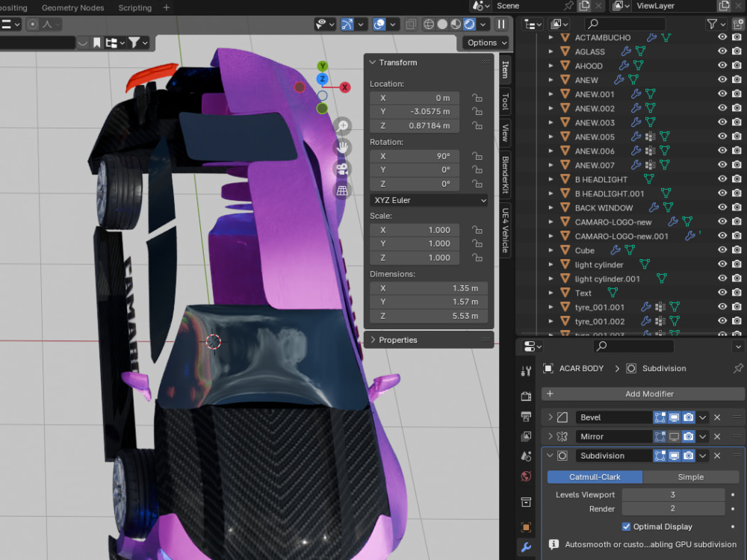Image resolution: width=747 pixels, height=560 pixels.
Task: Open the BlenderKit sidebar tab
Action: tap(505, 175)
